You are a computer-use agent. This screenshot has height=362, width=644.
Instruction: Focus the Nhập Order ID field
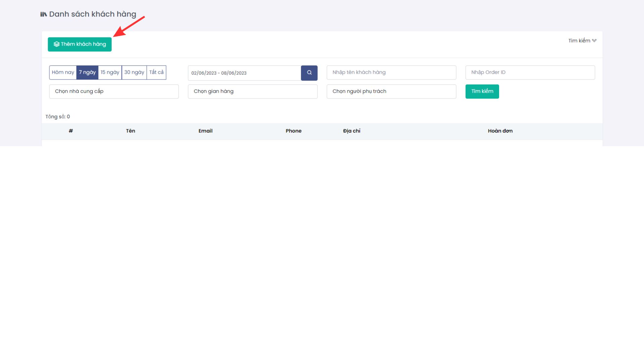(530, 72)
